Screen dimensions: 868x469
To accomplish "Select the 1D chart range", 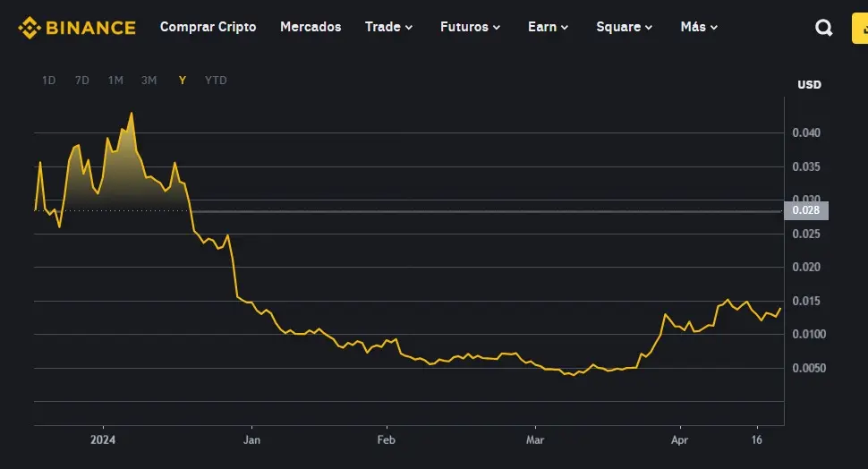I will [48, 81].
